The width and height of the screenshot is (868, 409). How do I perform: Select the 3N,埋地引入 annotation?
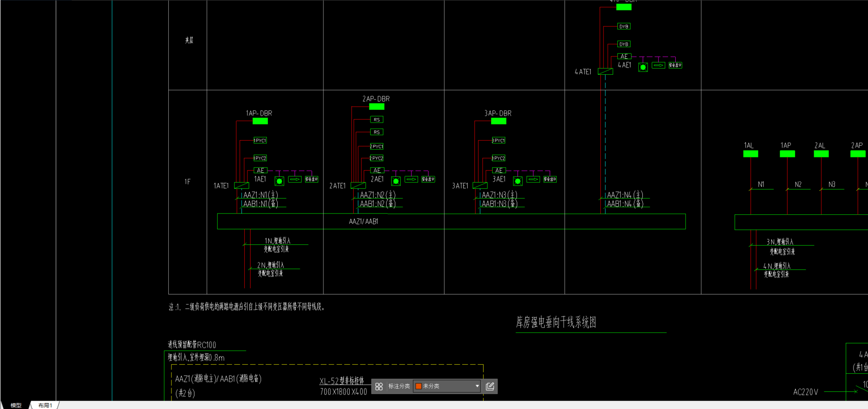[780, 242]
